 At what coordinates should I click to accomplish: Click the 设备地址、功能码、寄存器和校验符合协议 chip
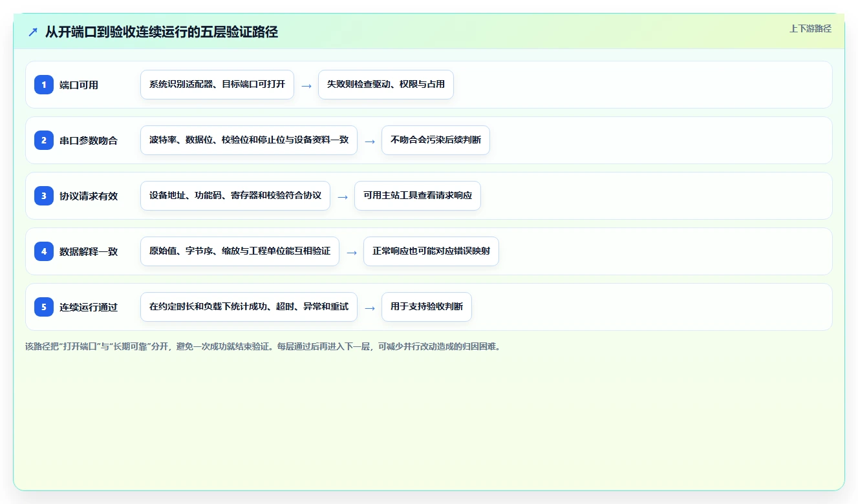235,196
